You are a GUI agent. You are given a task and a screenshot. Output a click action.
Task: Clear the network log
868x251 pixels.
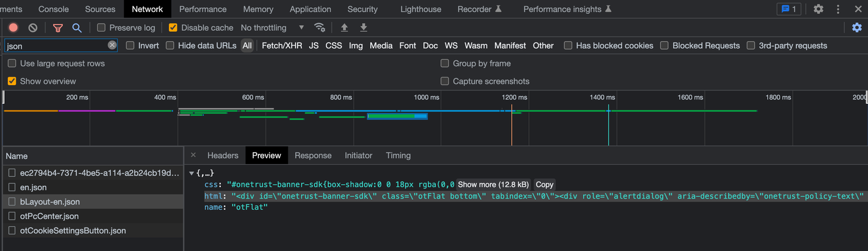33,28
